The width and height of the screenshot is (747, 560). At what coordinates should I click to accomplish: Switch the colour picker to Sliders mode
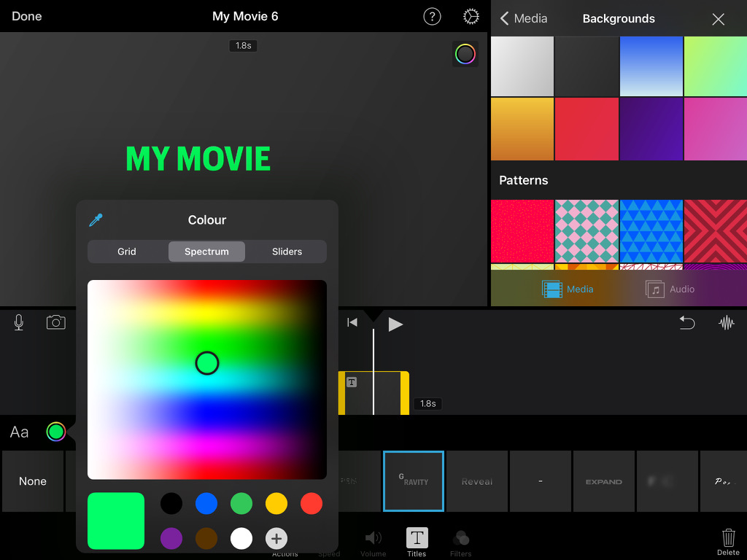[286, 251]
